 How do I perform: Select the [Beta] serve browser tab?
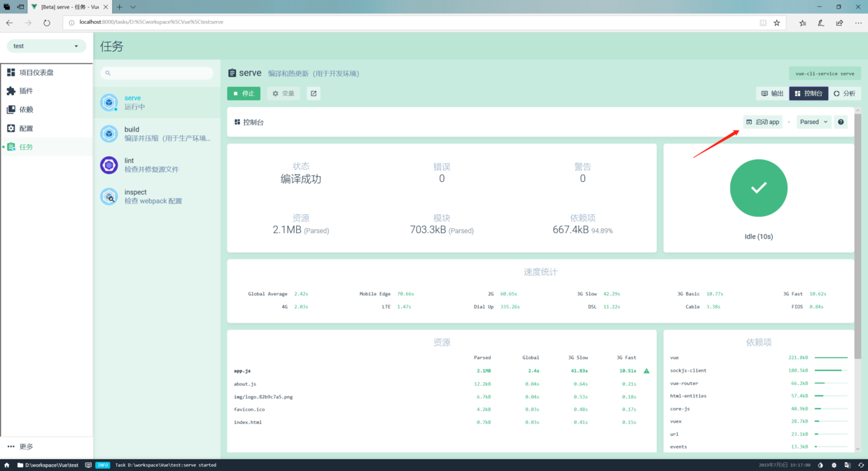pos(70,7)
